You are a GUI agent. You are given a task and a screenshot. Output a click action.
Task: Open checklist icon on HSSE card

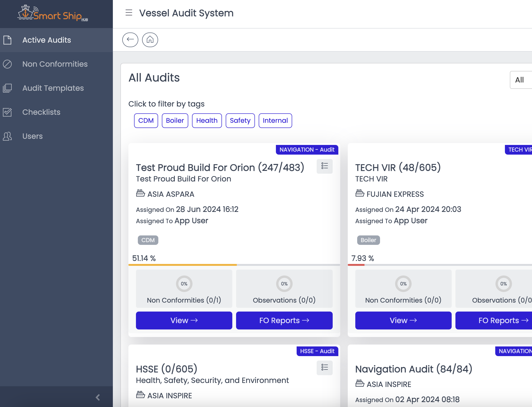point(324,368)
